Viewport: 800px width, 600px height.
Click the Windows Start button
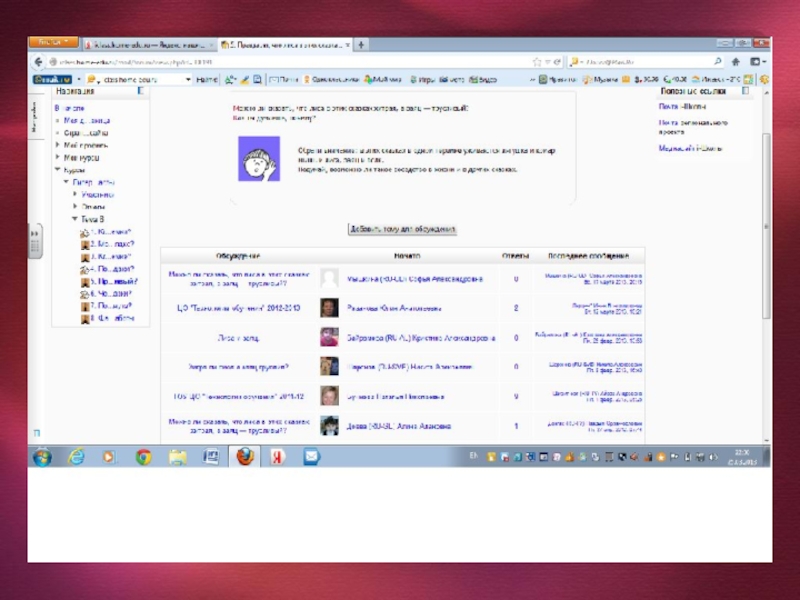click(x=42, y=456)
